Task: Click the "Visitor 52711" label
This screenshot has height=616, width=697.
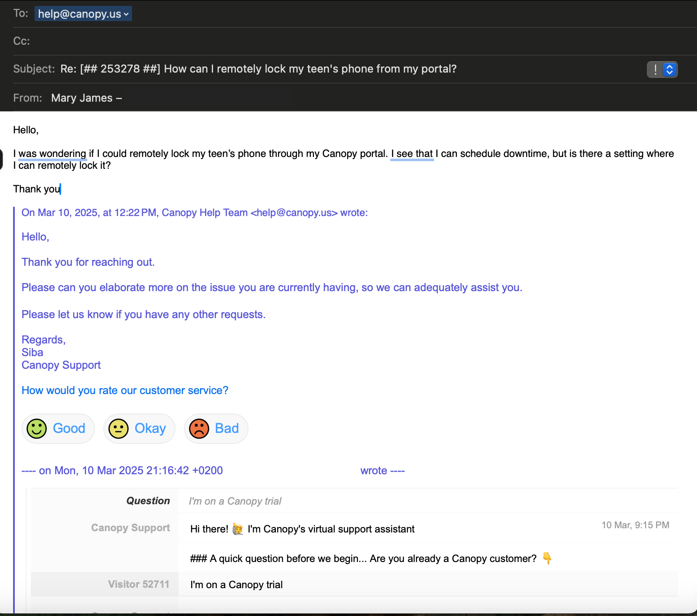Action: 139,584
